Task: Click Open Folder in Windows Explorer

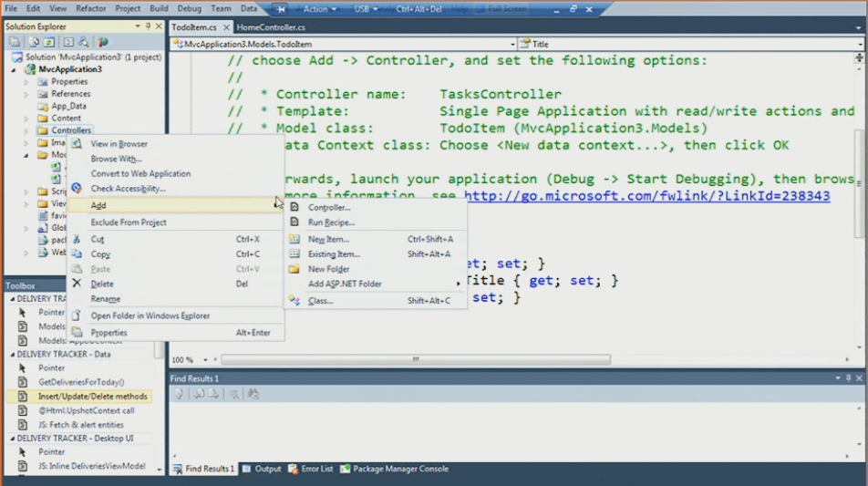Action: 150,316
